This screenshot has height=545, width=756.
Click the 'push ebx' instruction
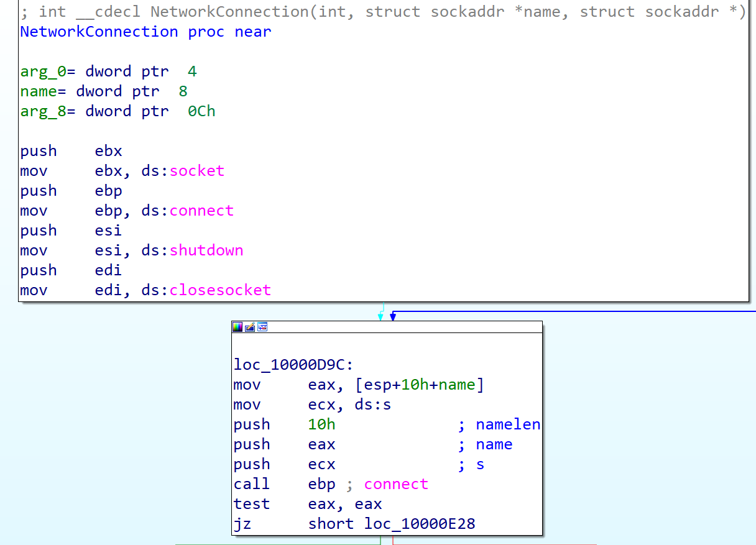71,151
